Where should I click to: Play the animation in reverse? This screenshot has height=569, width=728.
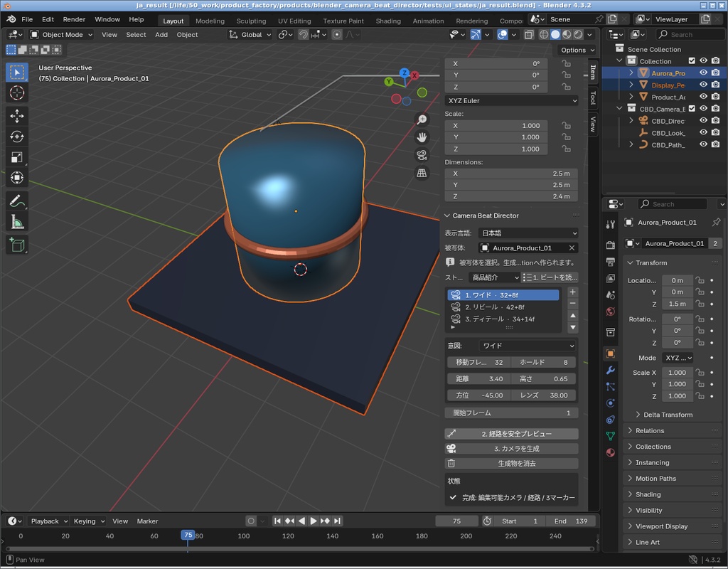(301, 521)
